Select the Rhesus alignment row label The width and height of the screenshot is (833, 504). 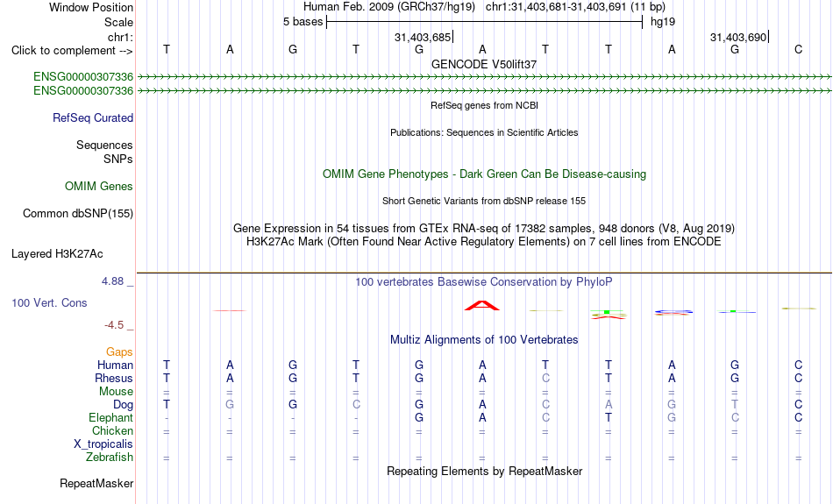point(114,378)
